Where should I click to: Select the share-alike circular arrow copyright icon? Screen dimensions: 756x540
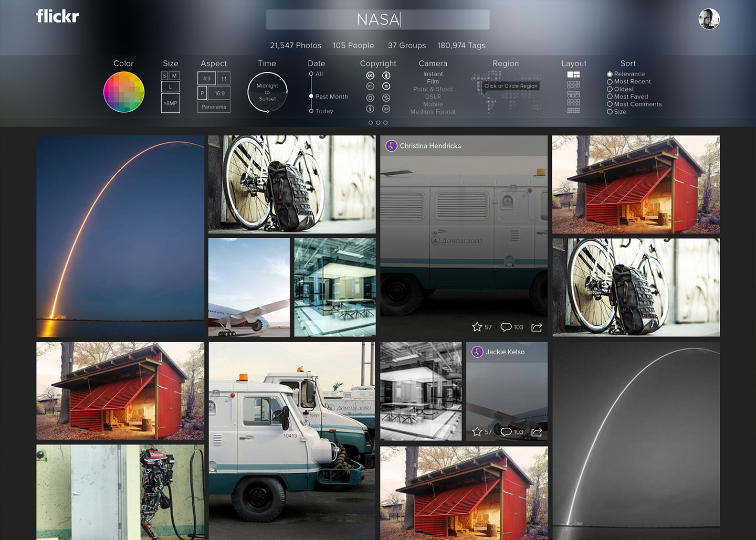[370, 98]
